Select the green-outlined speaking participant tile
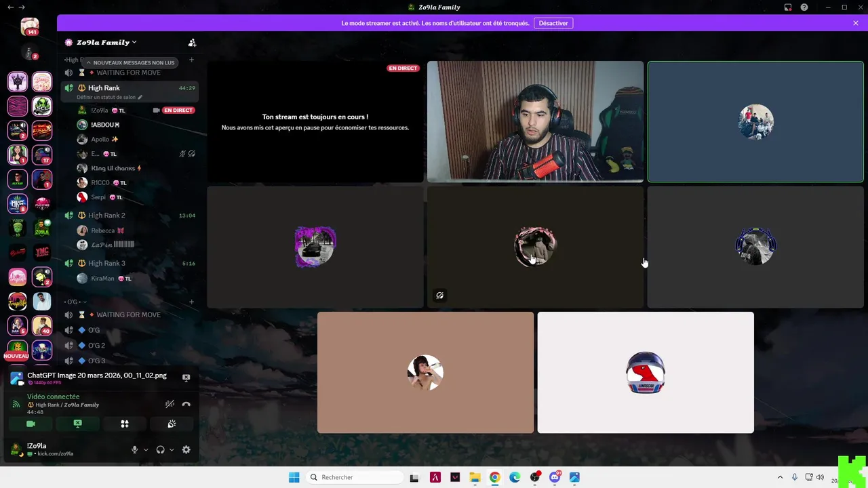 tap(755, 122)
